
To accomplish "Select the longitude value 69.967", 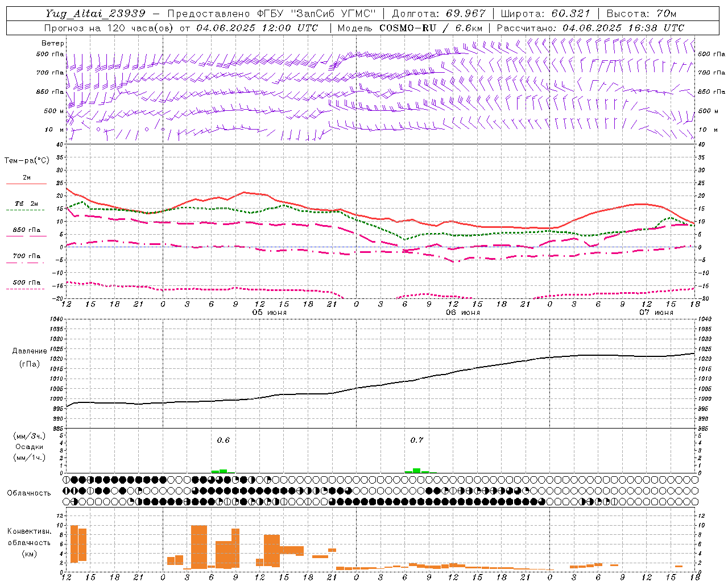I will coord(466,14).
